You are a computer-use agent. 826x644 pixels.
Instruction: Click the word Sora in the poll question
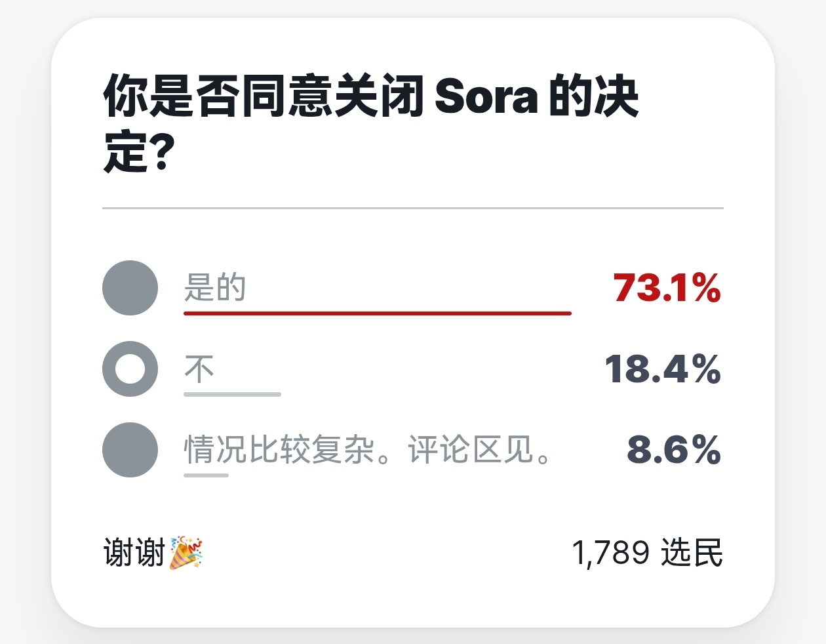coord(486,96)
